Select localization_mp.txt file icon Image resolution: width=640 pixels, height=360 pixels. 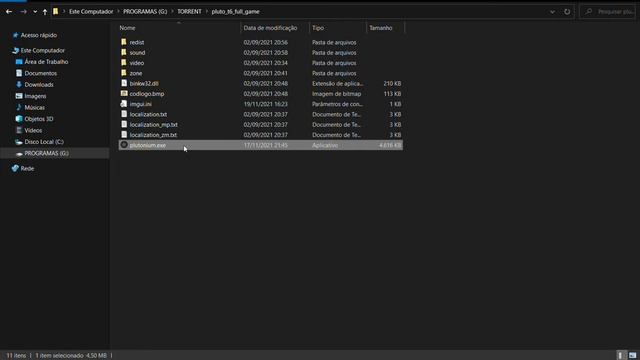click(124, 124)
